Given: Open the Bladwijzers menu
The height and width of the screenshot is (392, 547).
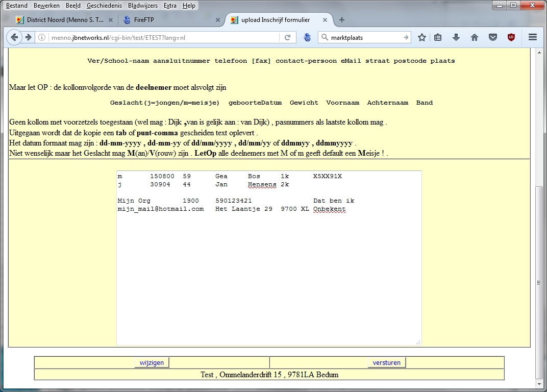Looking at the screenshot, I should [x=142, y=6].
